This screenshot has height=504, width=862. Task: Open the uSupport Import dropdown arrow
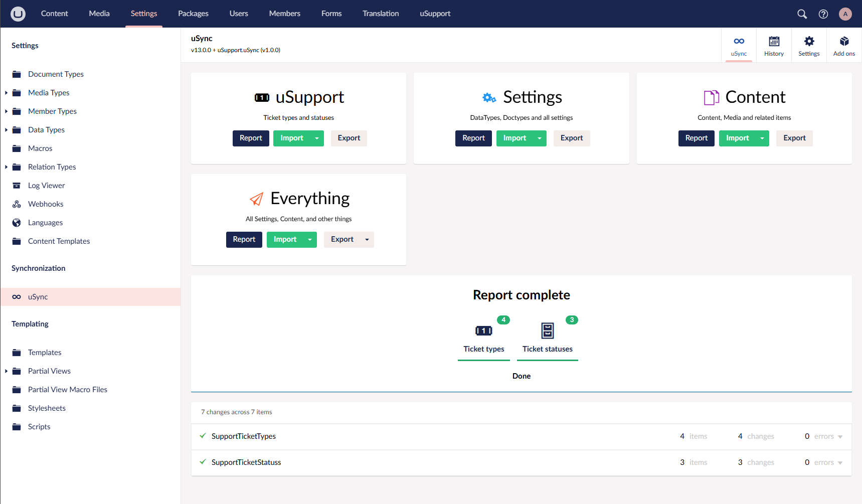[317, 138]
